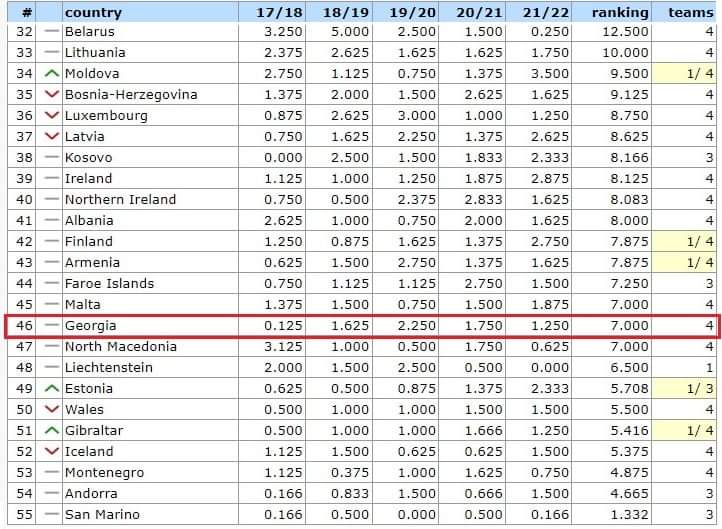Viewport: 722px width, 529px height.
Task: Select the country name 'Northern Ireland'
Action: 121,199
